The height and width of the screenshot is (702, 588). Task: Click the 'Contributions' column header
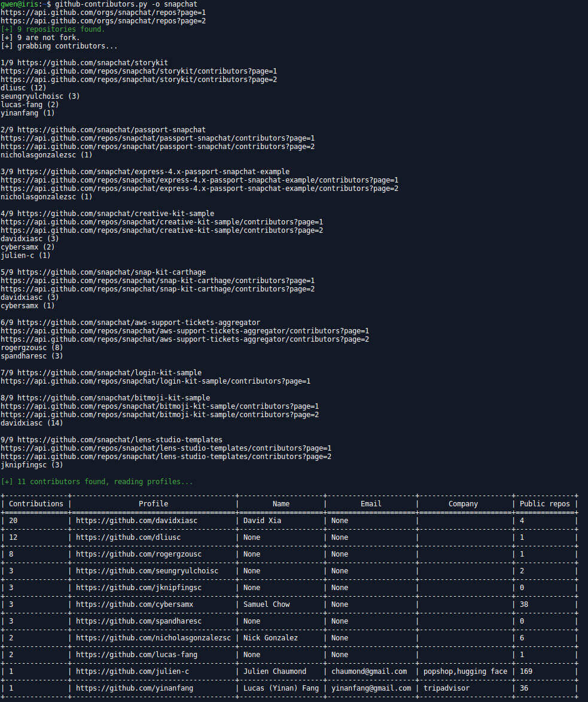36,504
